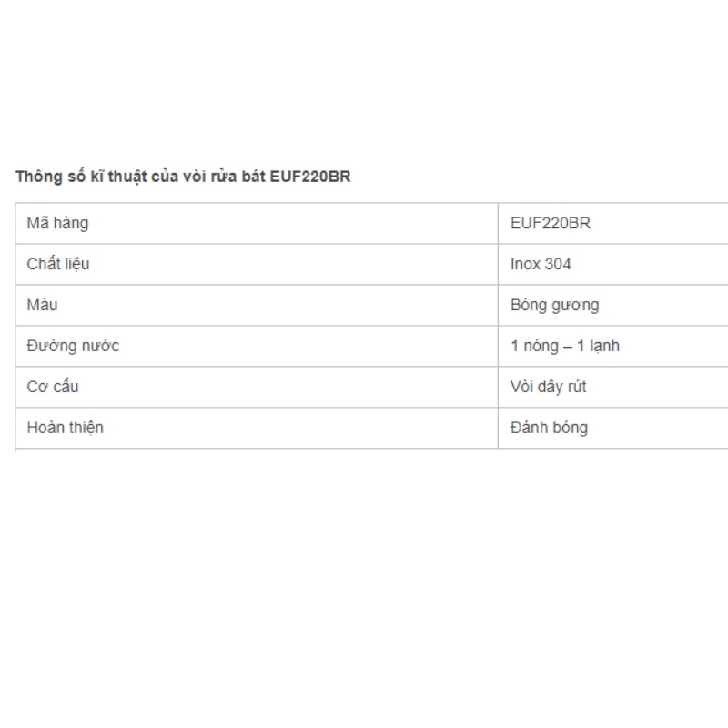The image size is (728, 728).
Task: Click the dash between nóng and lạnh
Action: click(x=566, y=346)
